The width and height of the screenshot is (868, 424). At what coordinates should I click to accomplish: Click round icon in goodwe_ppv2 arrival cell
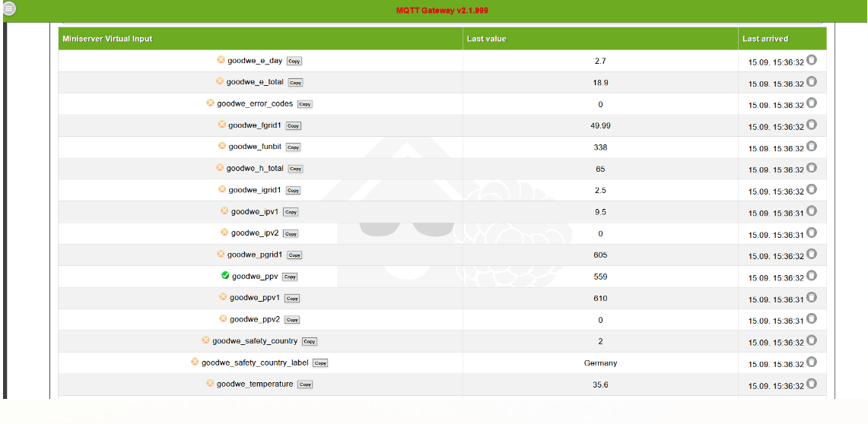812,319
